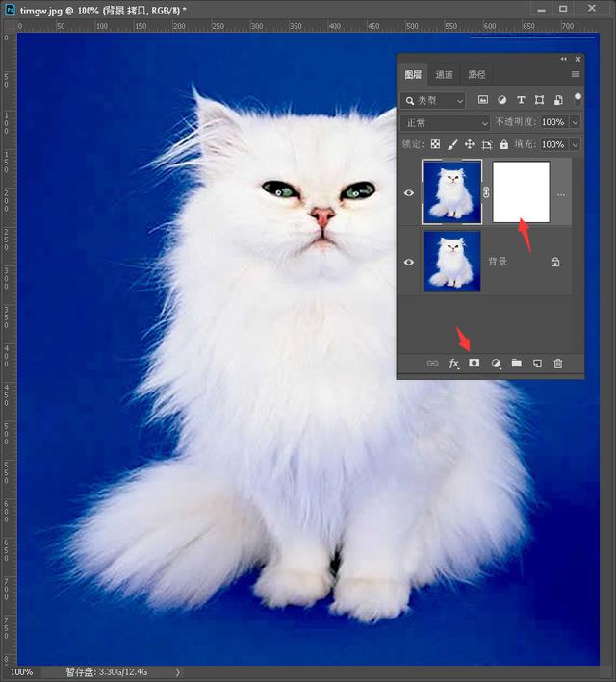This screenshot has height=682, width=616.
Task: Switch to the 通道 (Channels) tab
Action: coord(444,75)
